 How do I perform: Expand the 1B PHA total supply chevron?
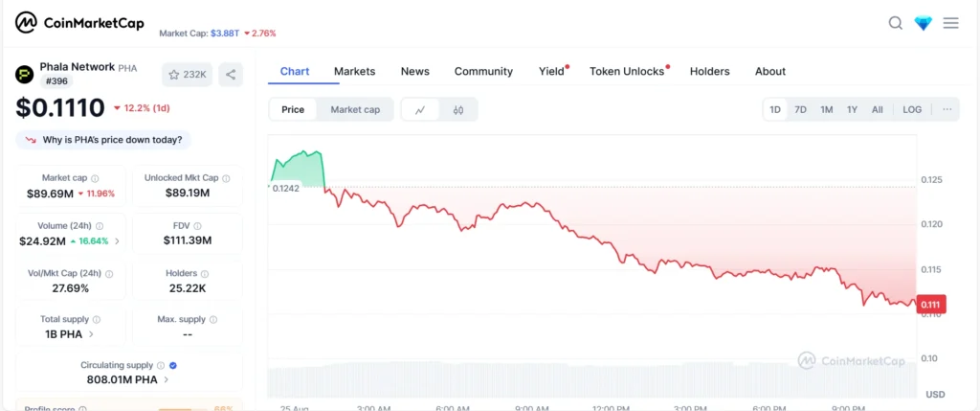pos(91,334)
